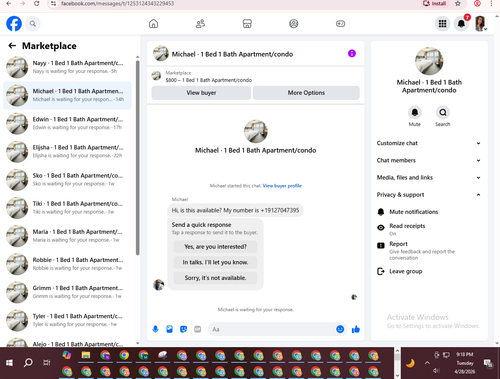Open the Sko apartment conversation
Screen dimensions: 500x379
tap(67, 179)
